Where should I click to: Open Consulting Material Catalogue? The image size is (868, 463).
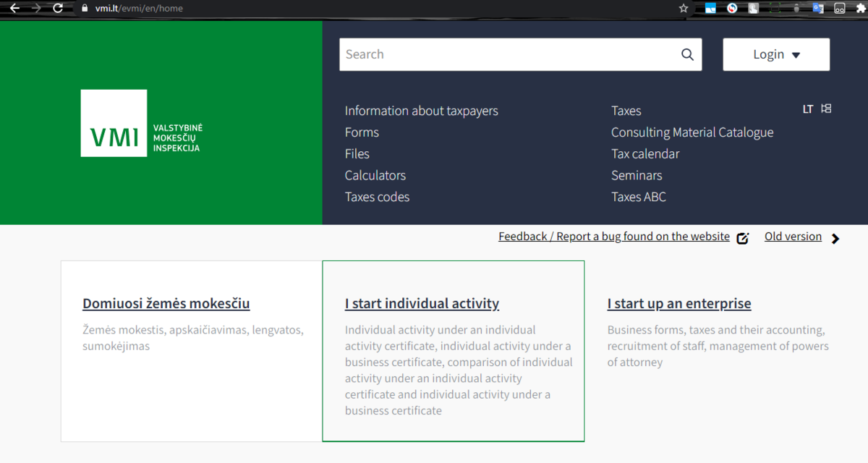(x=692, y=132)
